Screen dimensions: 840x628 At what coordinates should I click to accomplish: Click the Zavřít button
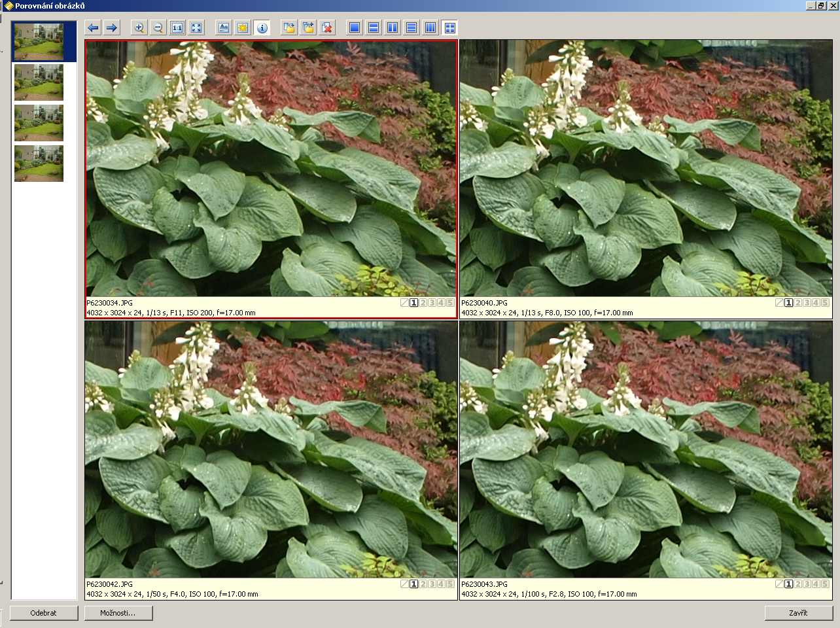click(798, 613)
